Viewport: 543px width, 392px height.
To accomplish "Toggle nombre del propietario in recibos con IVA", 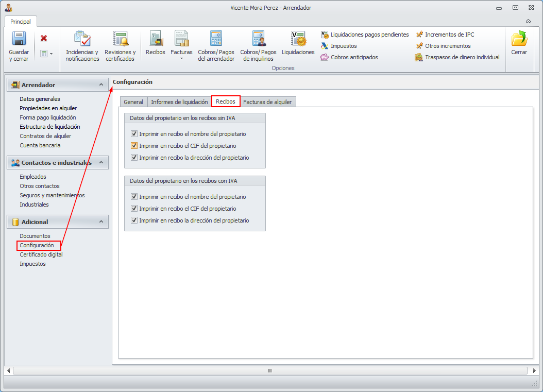I will point(134,196).
